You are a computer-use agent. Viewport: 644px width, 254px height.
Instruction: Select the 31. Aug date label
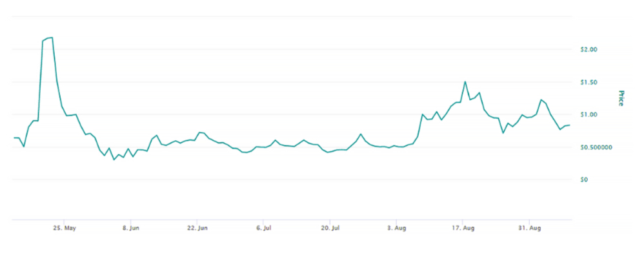[529, 228]
